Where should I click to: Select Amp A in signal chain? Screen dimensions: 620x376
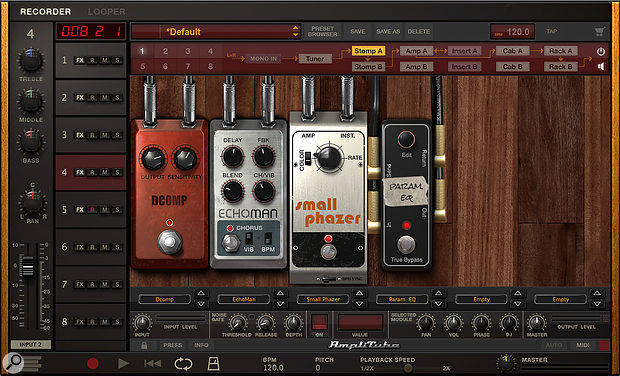pyautogui.click(x=416, y=51)
